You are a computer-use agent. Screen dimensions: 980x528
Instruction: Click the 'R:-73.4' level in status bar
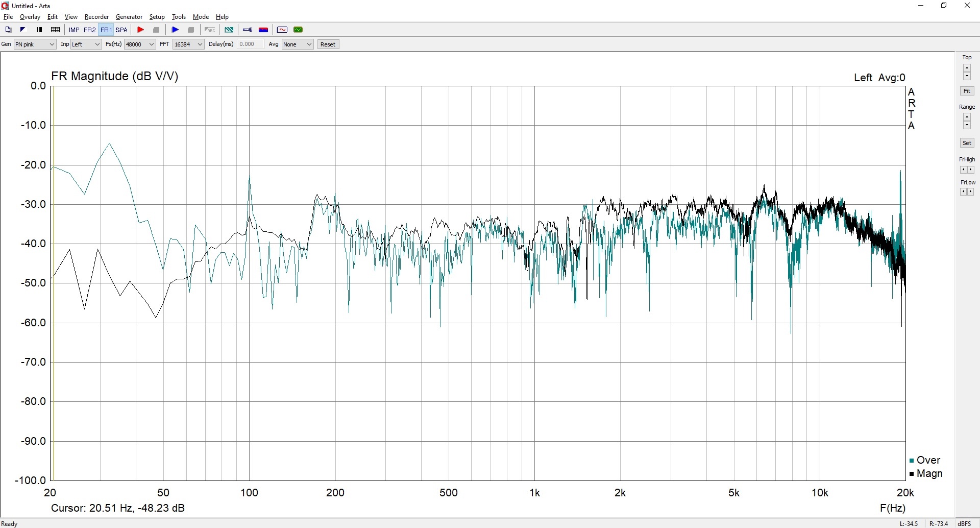[939, 523]
